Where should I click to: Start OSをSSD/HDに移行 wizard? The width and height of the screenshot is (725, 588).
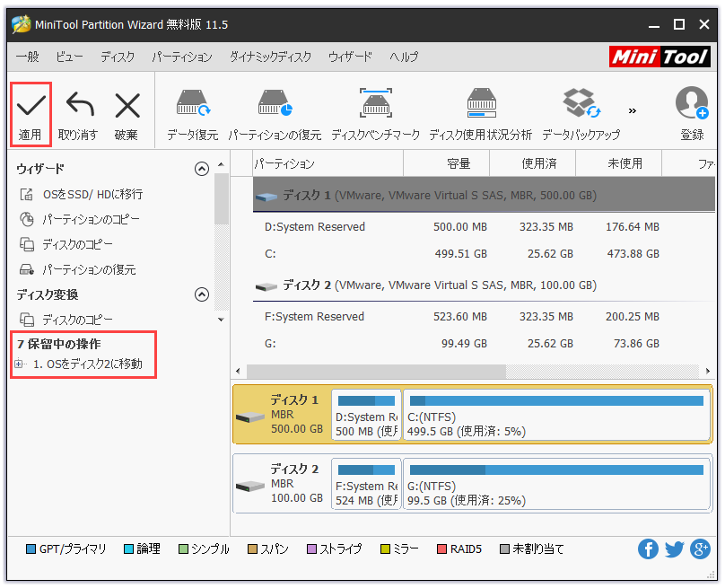[82, 194]
